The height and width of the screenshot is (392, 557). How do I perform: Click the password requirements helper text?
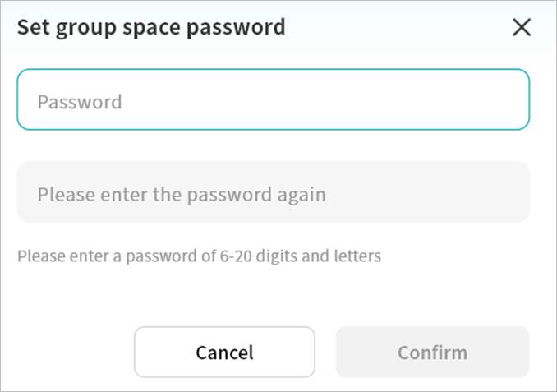coord(199,256)
